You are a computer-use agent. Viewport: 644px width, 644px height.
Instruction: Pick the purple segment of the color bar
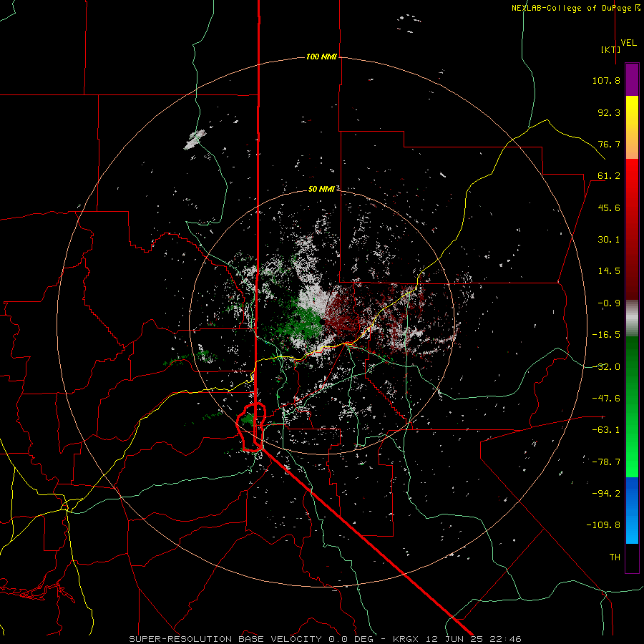tap(632, 80)
